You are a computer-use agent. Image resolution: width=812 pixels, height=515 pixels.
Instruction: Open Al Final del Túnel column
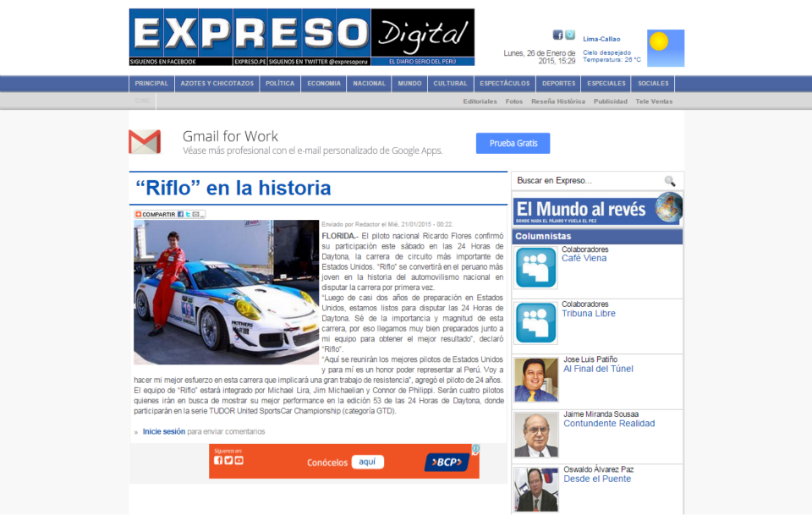point(598,369)
